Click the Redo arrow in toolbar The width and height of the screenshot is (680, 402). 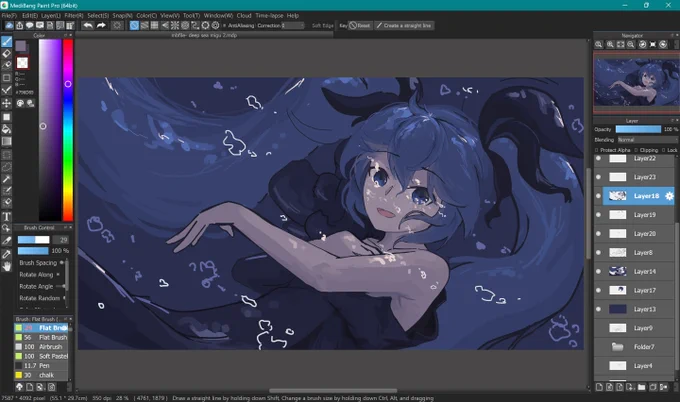(101, 26)
